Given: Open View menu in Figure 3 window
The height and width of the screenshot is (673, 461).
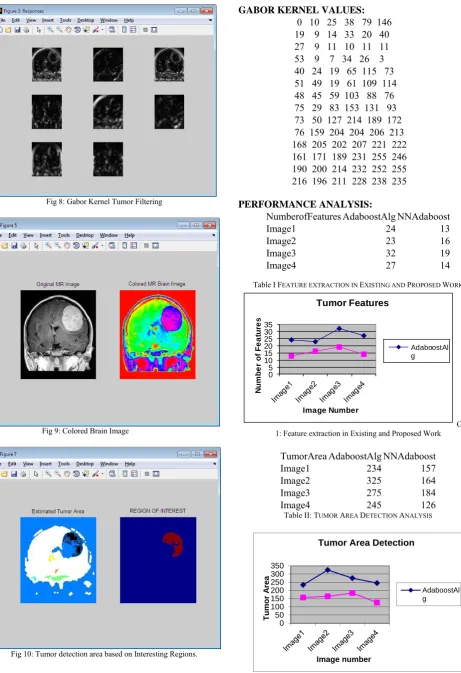Looking at the screenshot, I should [31, 20].
